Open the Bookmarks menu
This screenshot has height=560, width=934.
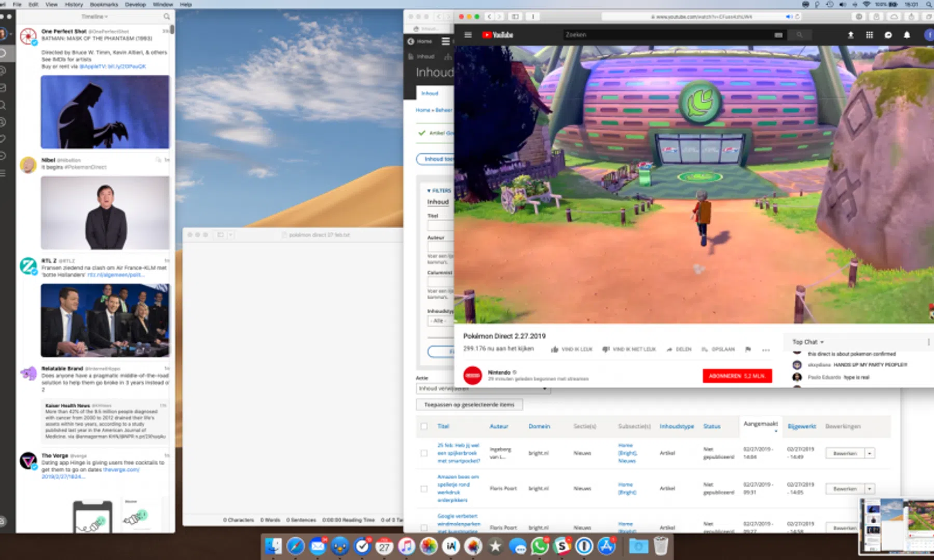(x=104, y=4)
